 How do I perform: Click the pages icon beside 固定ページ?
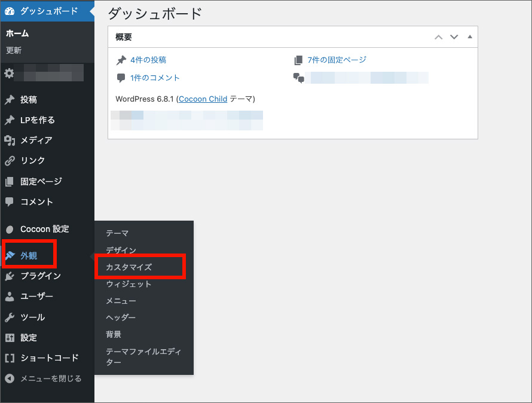point(10,181)
